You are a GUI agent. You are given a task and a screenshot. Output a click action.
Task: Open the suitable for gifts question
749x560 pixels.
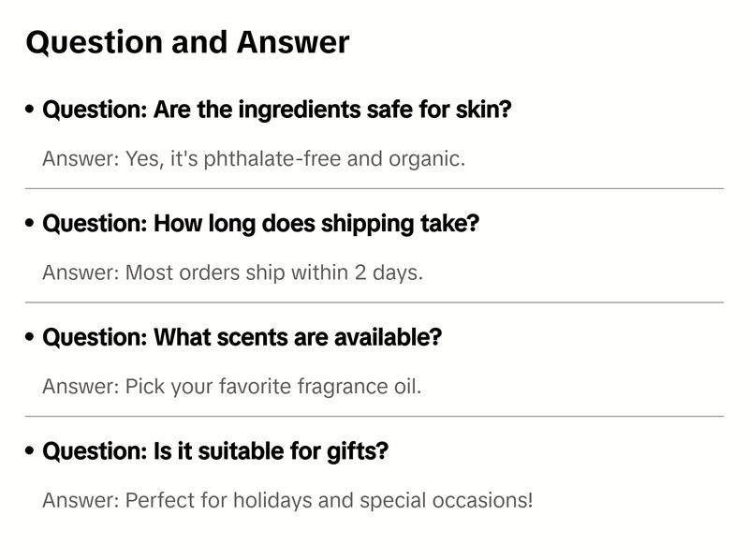coord(215,451)
